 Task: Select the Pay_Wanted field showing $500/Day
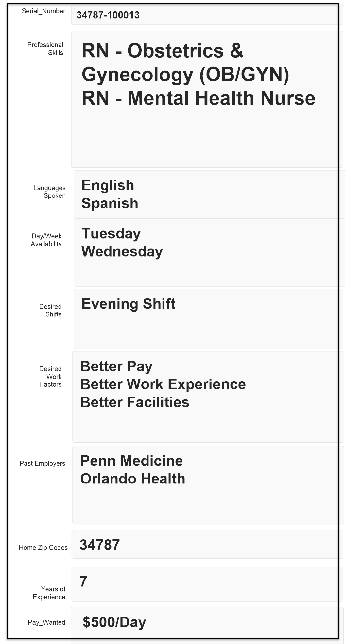(204, 622)
